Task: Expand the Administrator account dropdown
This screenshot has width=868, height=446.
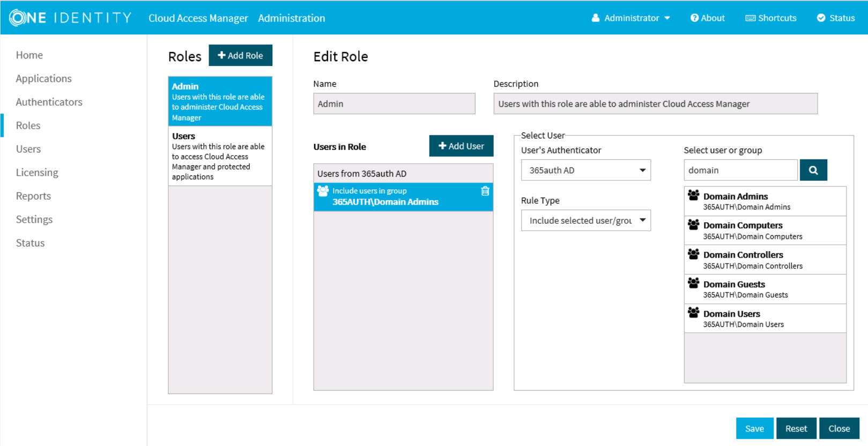Action: click(x=667, y=18)
